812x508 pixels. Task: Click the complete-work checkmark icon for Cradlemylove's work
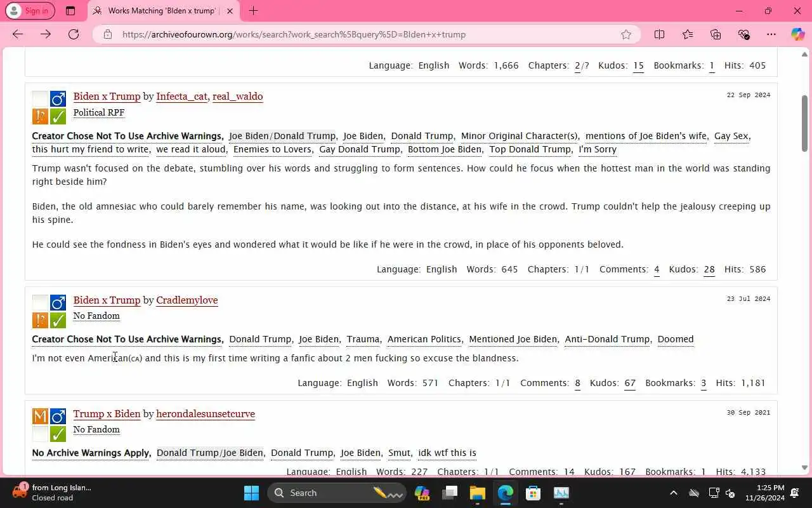(58, 320)
